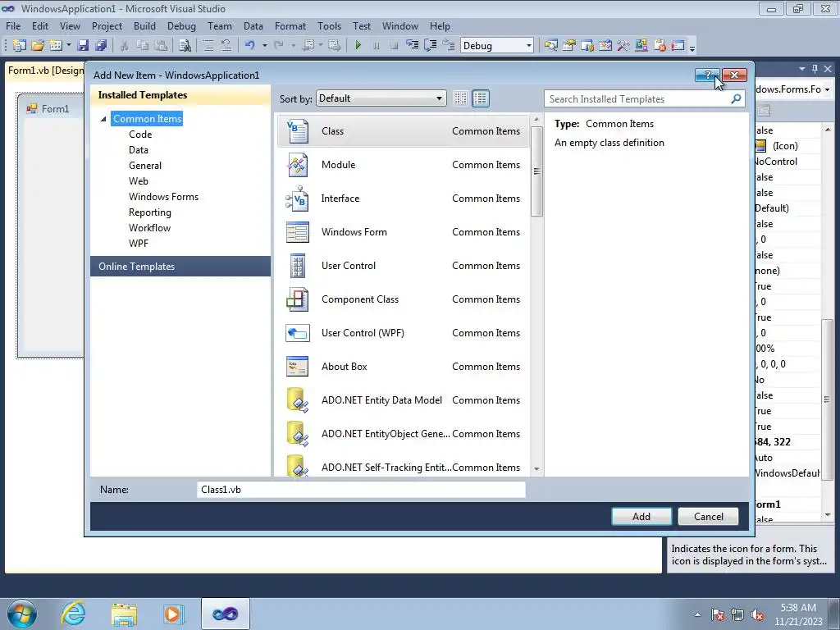This screenshot has width=840, height=630.
Task: Click the search magnifier icon
Action: pyautogui.click(x=736, y=98)
